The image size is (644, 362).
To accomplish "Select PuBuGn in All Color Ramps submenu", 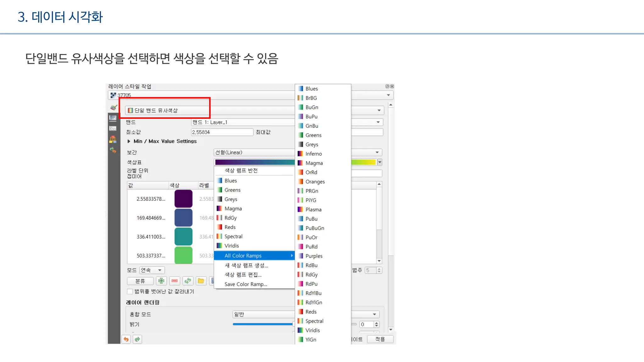I will coord(323,228).
